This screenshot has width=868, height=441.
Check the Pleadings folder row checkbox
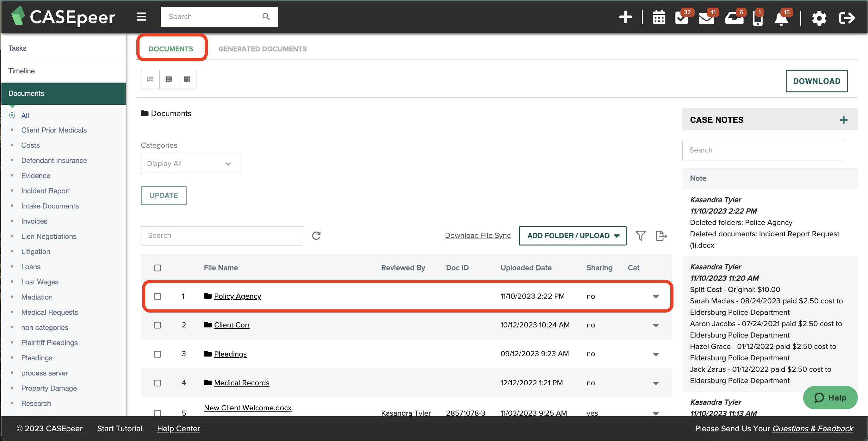point(157,354)
